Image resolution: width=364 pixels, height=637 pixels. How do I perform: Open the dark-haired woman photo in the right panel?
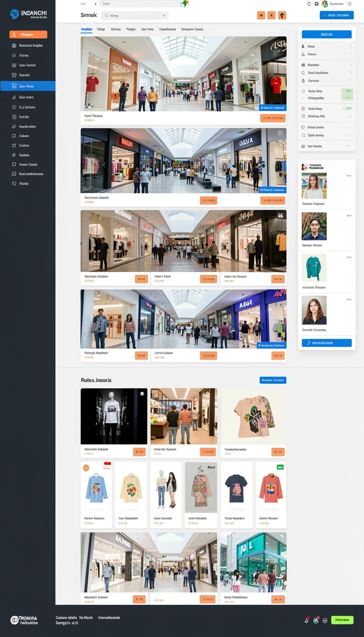coord(314,310)
